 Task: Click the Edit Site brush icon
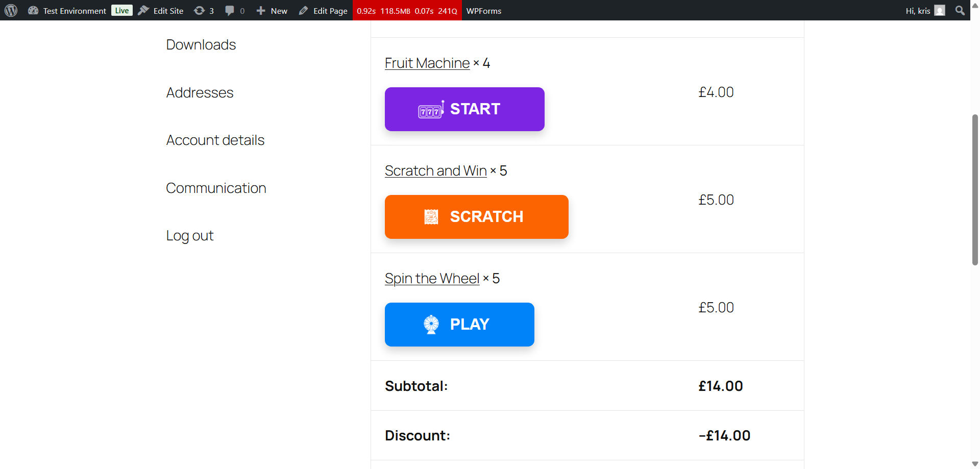pos(144,11)
